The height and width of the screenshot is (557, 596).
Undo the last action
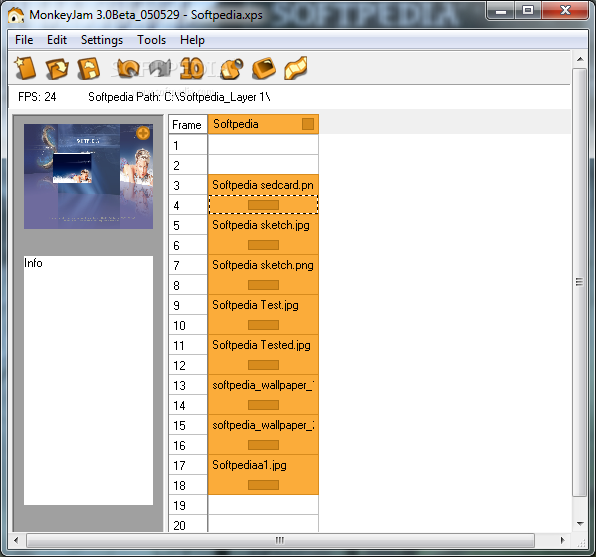tap(128, 68)
